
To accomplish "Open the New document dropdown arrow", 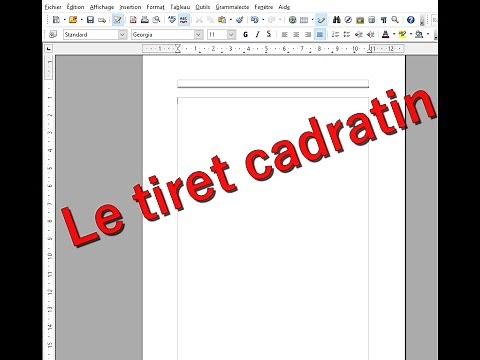I will 64,20.
